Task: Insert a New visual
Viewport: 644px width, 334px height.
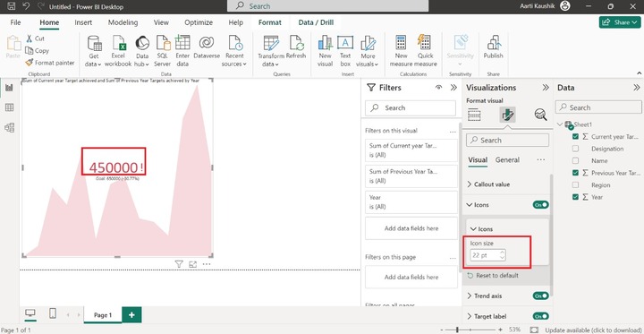Action: (325, 51)
